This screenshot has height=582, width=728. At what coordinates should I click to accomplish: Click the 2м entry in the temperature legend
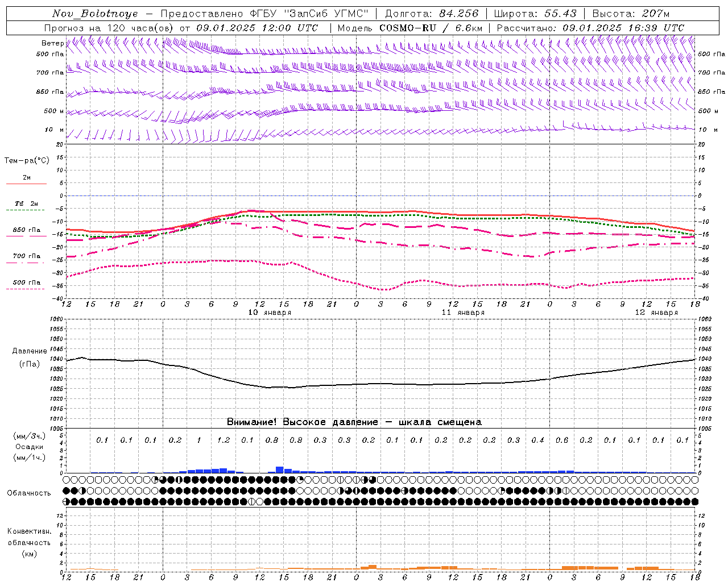click(27, 177)
